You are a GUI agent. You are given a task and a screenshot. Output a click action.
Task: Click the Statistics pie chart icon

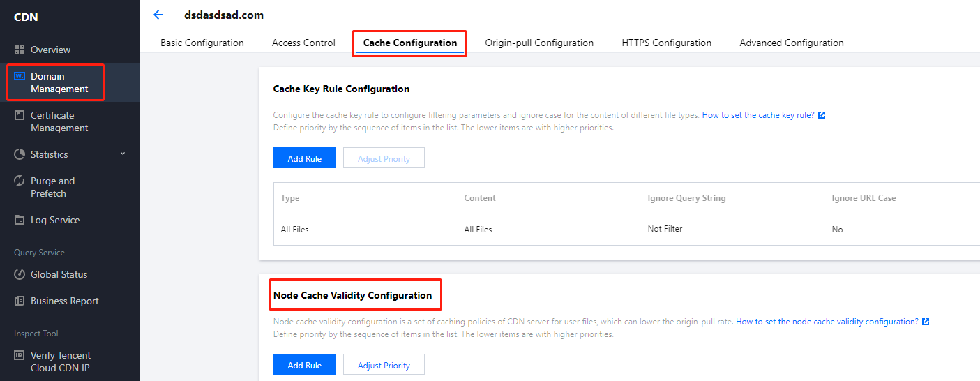coord(19,154)
